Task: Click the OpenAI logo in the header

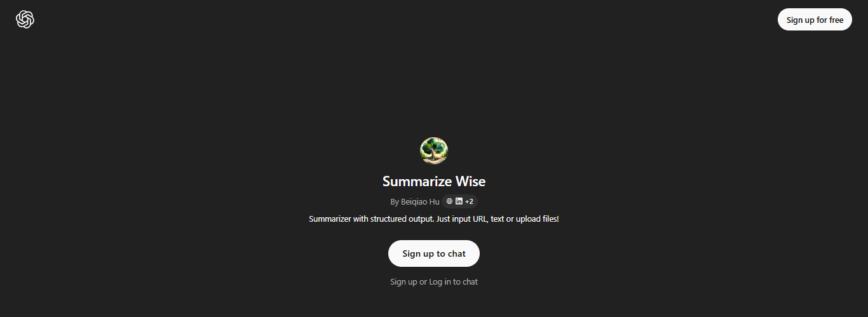Action: coord(25,20)
